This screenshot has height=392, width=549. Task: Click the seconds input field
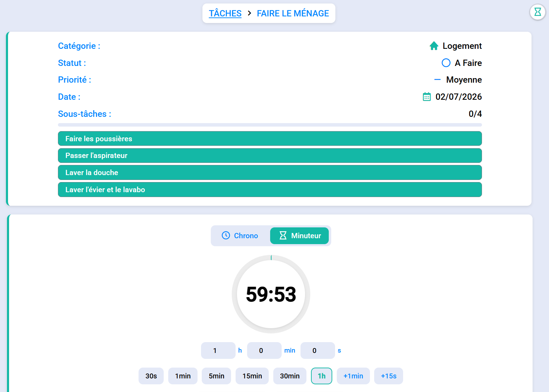pos(318,350)
